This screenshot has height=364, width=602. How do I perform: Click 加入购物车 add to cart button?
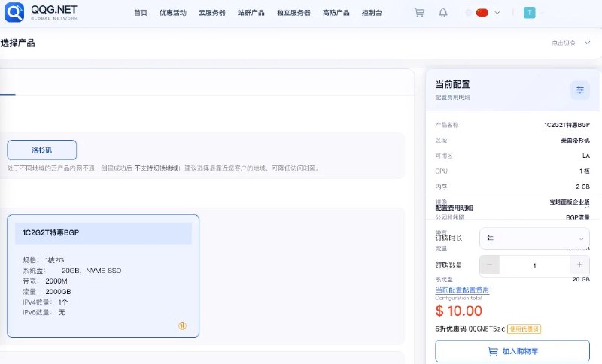512,351
